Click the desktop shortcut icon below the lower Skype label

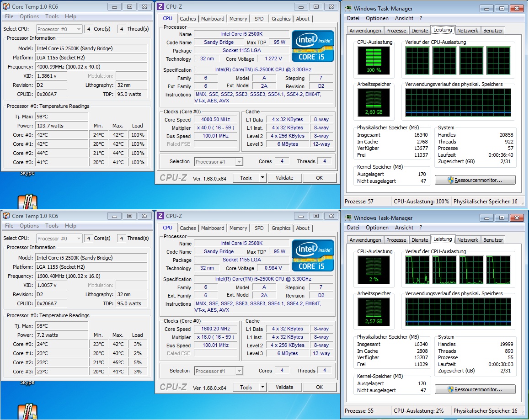[x=27, y=412]
